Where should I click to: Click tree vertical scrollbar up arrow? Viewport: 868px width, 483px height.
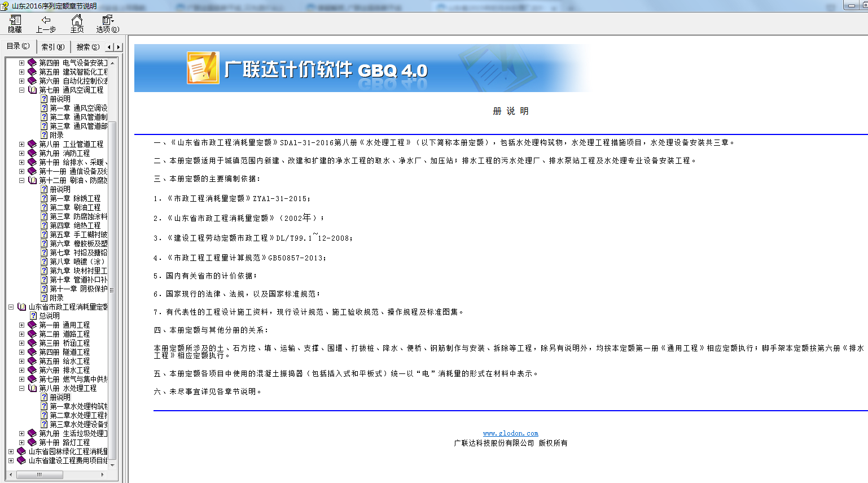point(113,63)
